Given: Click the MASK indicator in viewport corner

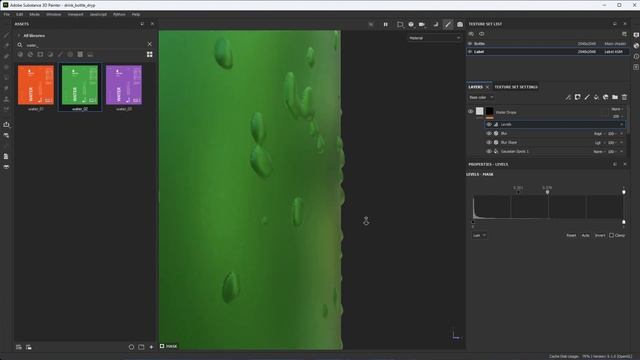Looking at the screenshot, I should tap(169, 346).
